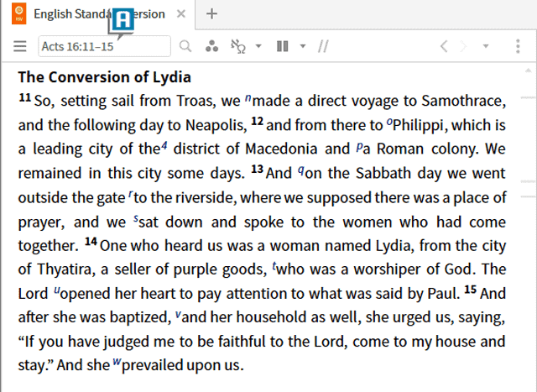The height and width of the screenshot is (392, 537).
Task: Click the scrollbar up arrow
Action: (x=528, y=71)
